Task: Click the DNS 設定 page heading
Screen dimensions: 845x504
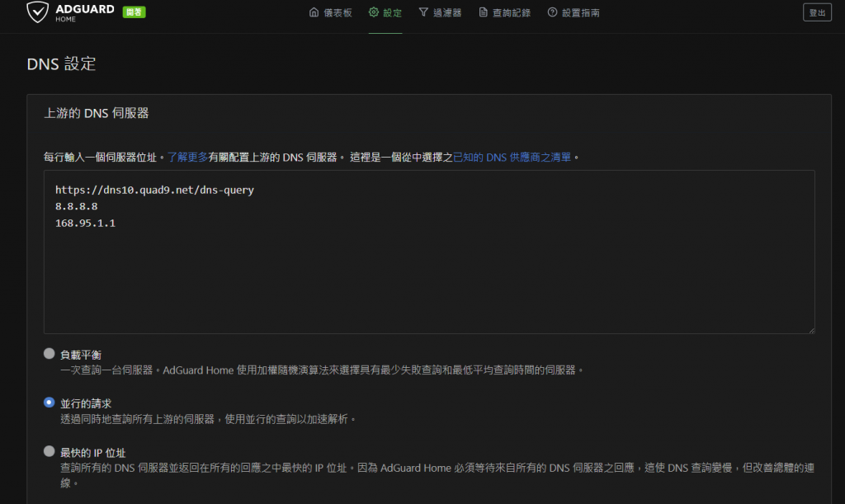Action: (x=61, y=64)
